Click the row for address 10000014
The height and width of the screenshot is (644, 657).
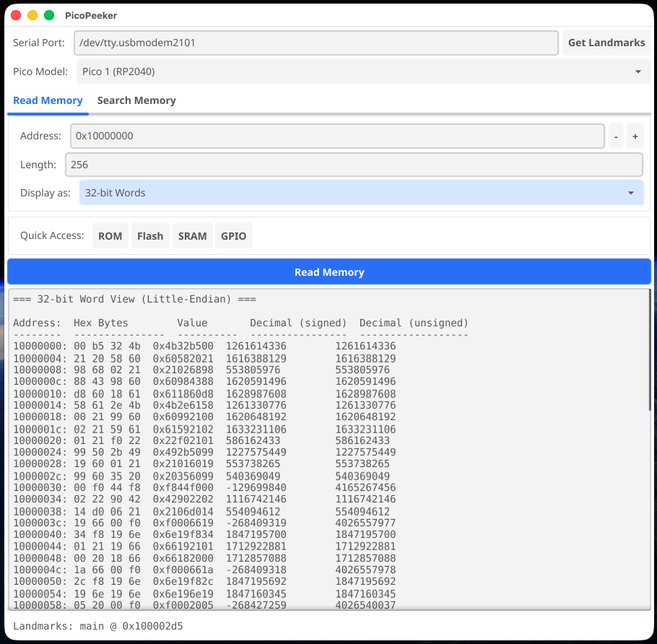click(x=204, y=405)
